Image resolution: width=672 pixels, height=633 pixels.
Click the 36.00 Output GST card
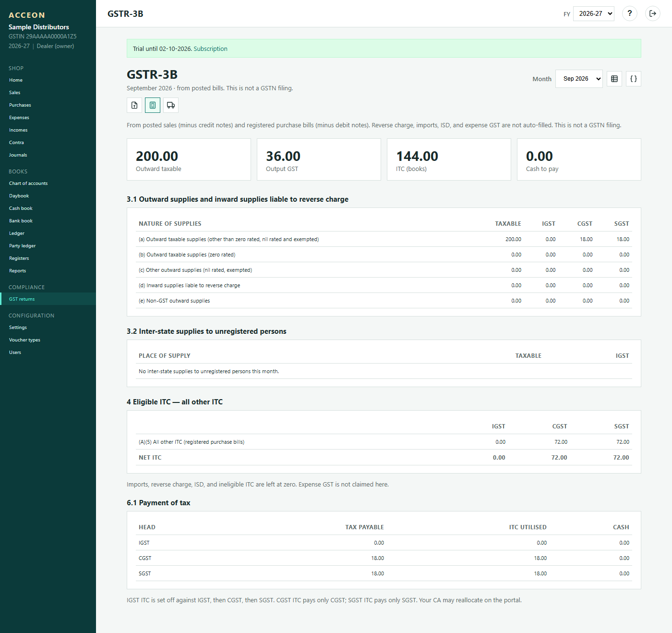point(319,159)
